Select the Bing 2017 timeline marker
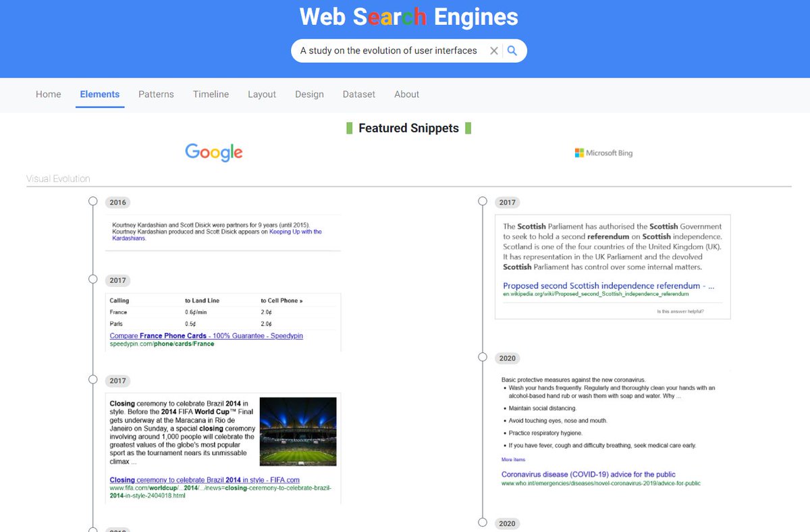Image resolution: width=810 pixels, height=532 pixels. point(483,202)
